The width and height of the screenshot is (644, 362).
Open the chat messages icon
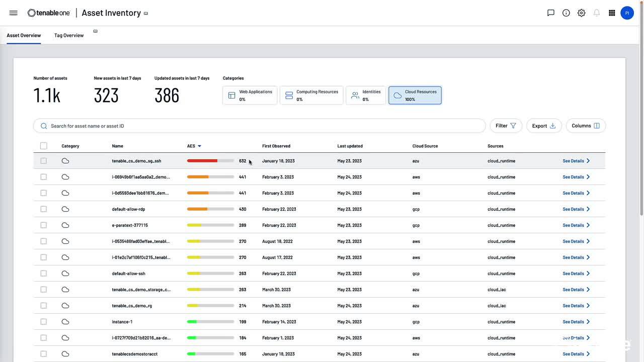point(551,13)
